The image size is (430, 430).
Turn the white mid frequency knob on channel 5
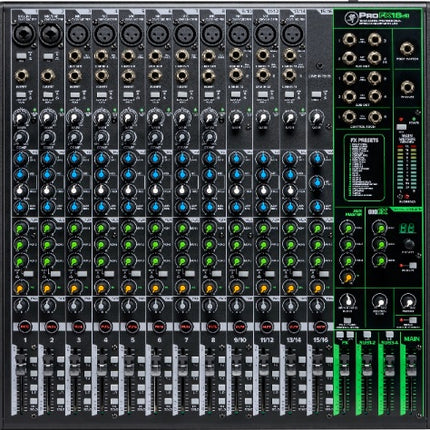[x=128, y=190]
